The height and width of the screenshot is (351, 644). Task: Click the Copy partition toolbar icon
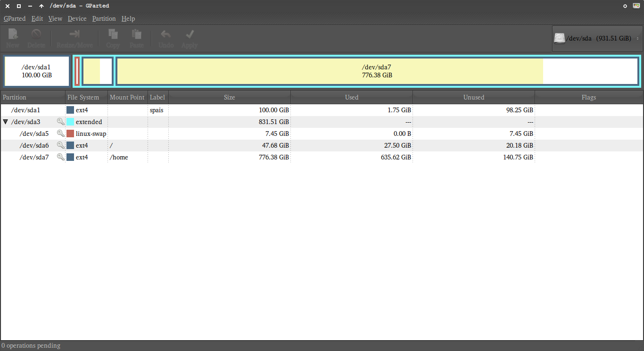(x=113, y=34)
